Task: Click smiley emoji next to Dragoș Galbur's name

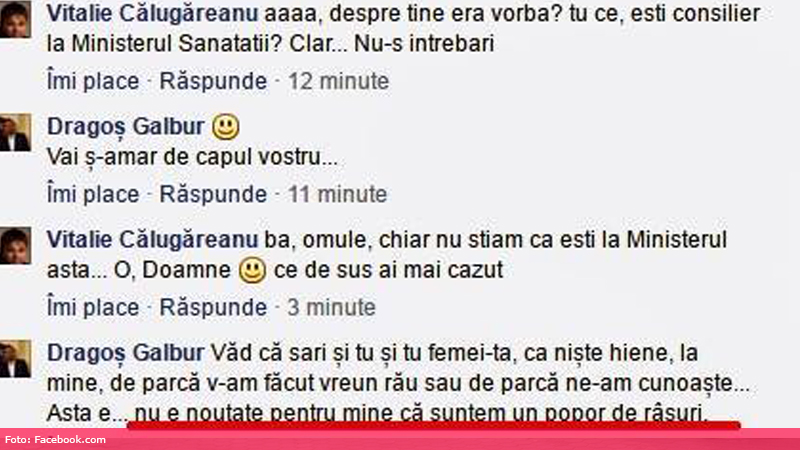Action: pyautogui.click(x=226, y=127)
